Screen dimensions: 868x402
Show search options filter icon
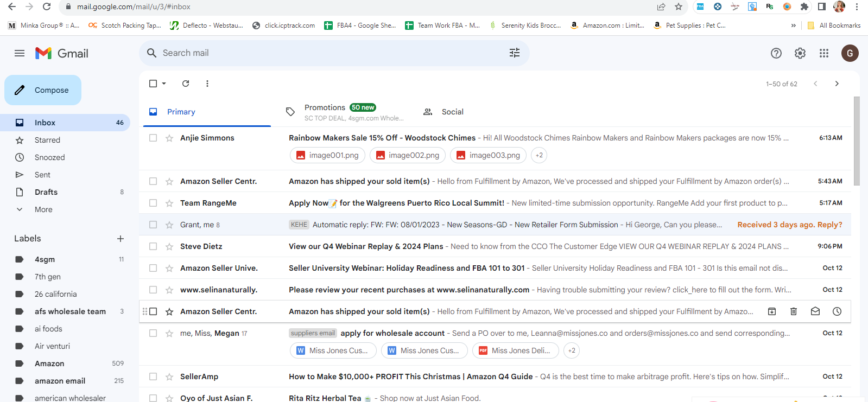515,53
